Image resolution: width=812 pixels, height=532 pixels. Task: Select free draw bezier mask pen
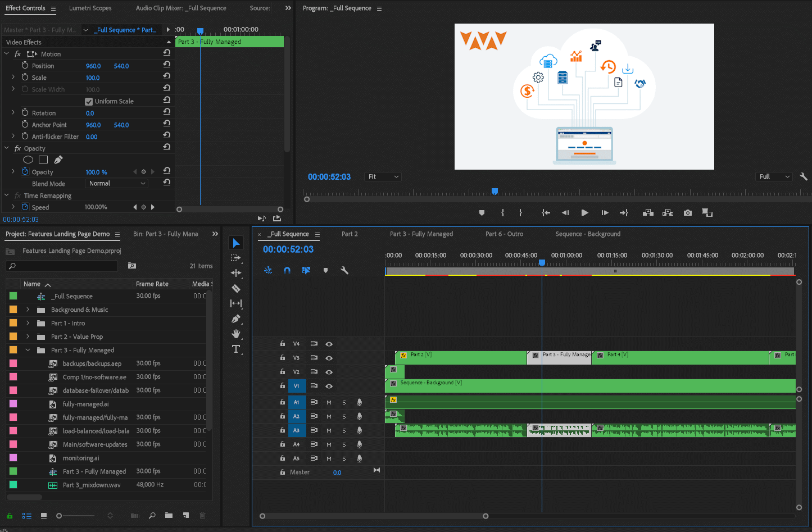click(58, 160)
